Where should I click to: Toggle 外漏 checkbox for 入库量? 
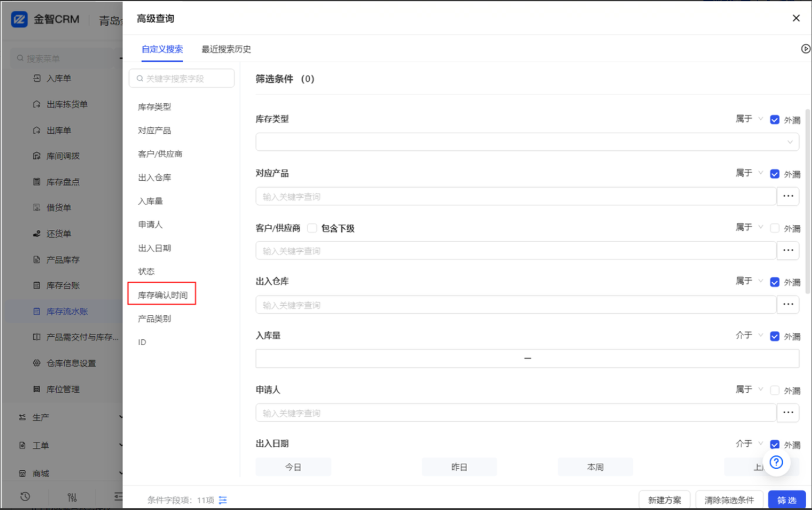coord(774,336)
